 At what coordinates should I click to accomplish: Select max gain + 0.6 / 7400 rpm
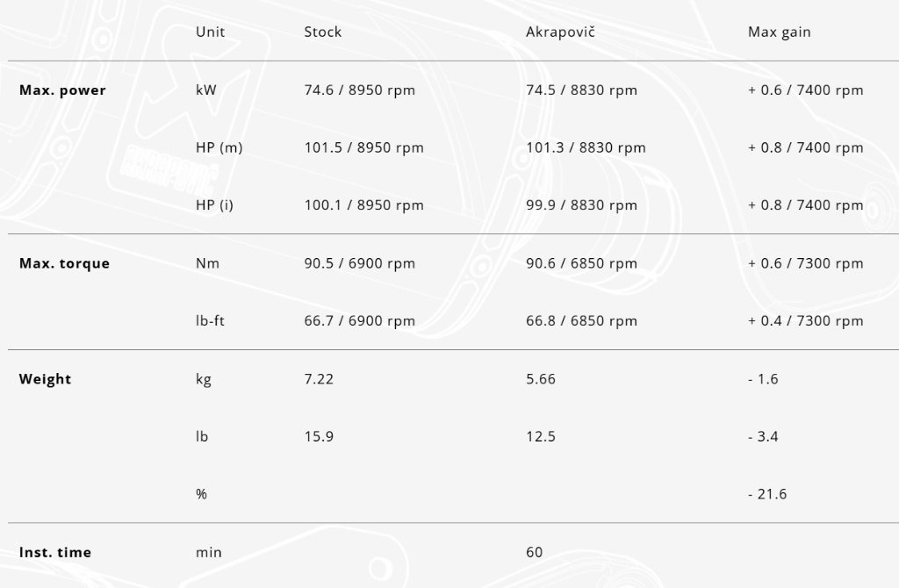805,90
